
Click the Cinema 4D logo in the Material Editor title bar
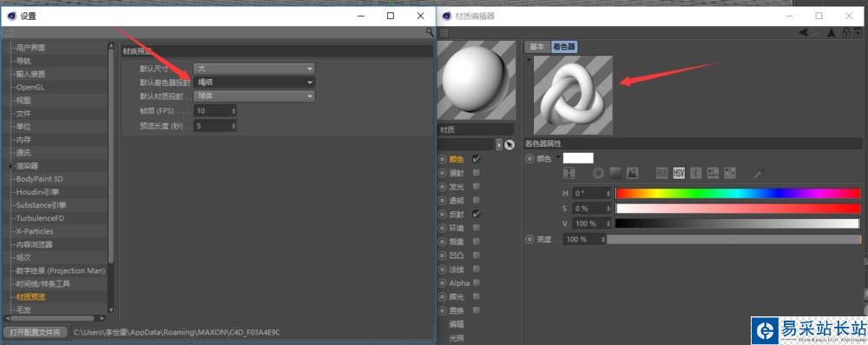(447, 17)
